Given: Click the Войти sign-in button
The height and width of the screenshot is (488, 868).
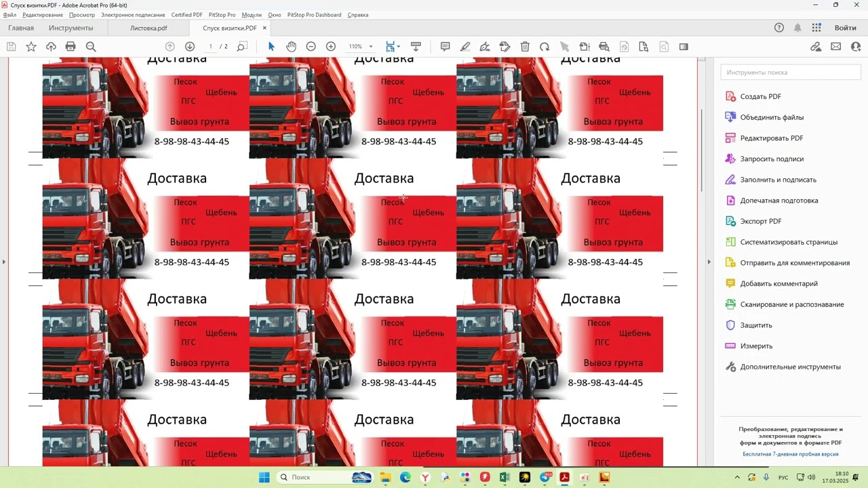Looking at the screenshot, I should click(846, 28).
